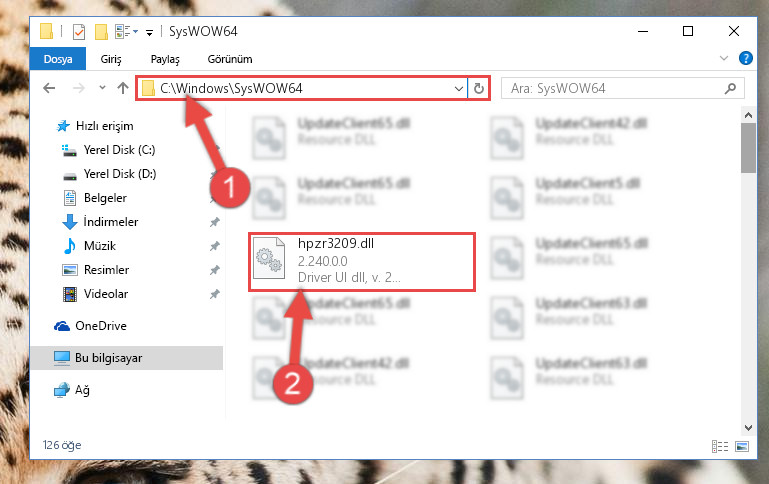Click the Properties checkmark icon in title bar
Viewport: 769px width, 484px height.
pos(78,32)
